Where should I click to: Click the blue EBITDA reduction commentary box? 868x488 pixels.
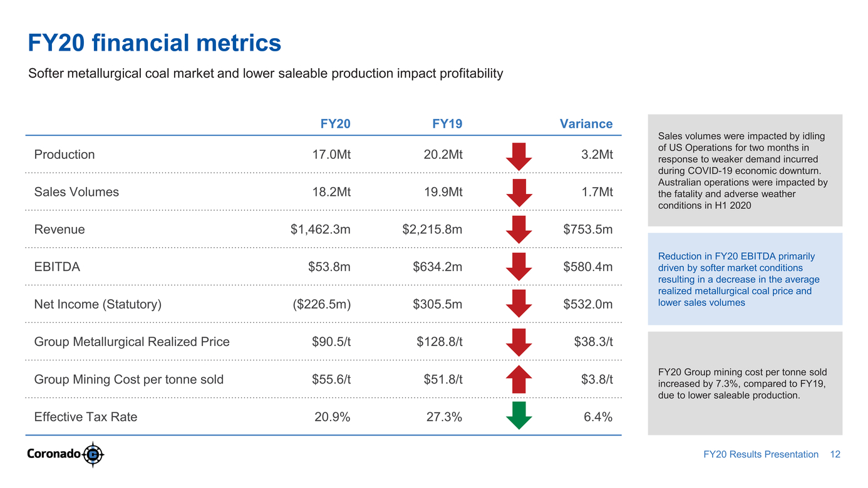(x=745, y=279)
